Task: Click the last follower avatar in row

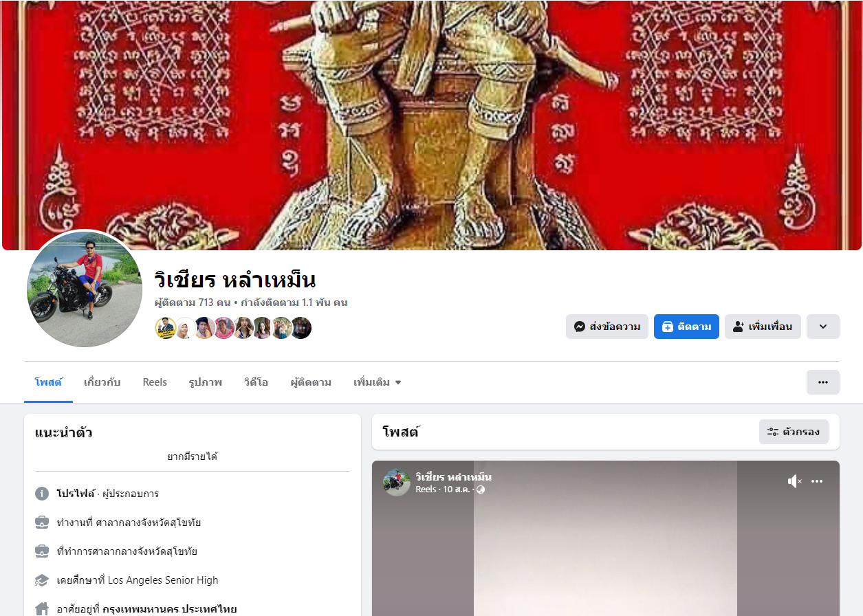Action: tap(301, 328)
